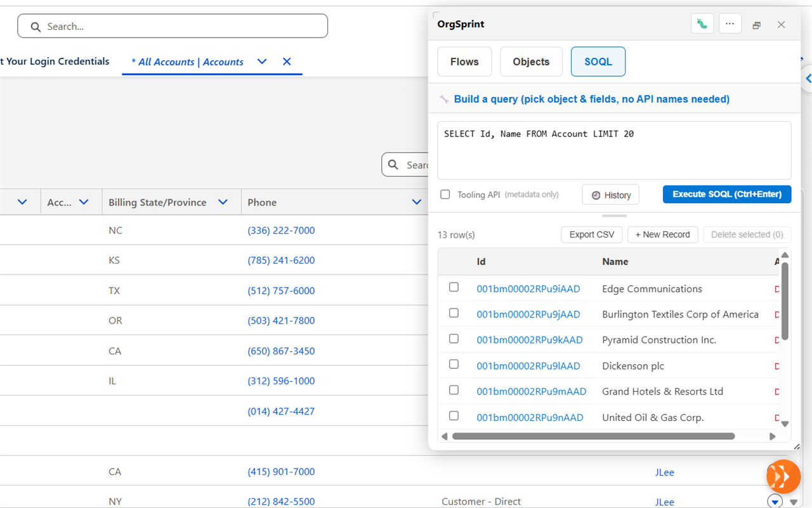Open the OrgSprint more options menu
Image resolution: width=812 pixels, height=508 pixels.
point(730,24)
